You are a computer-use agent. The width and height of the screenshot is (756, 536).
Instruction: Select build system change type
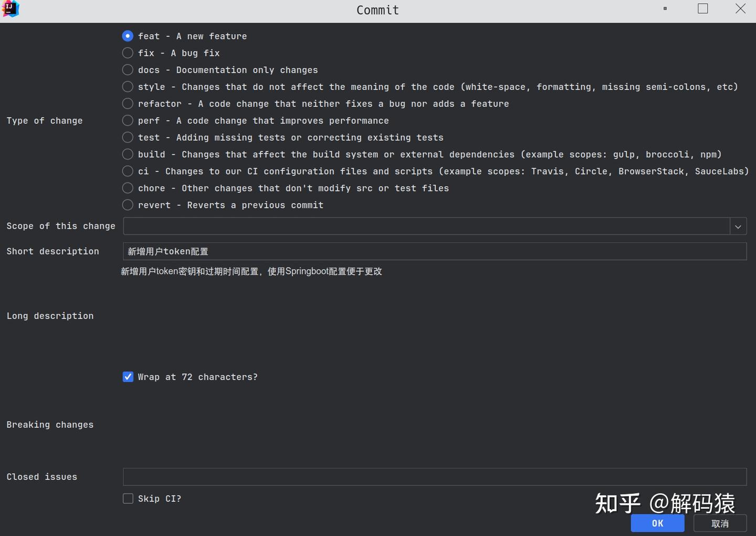point(128,154)
